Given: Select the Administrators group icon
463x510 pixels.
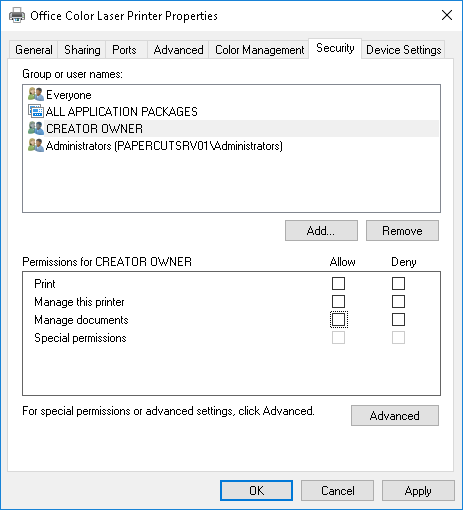Looking at the screenshot, I should (36, 145).
